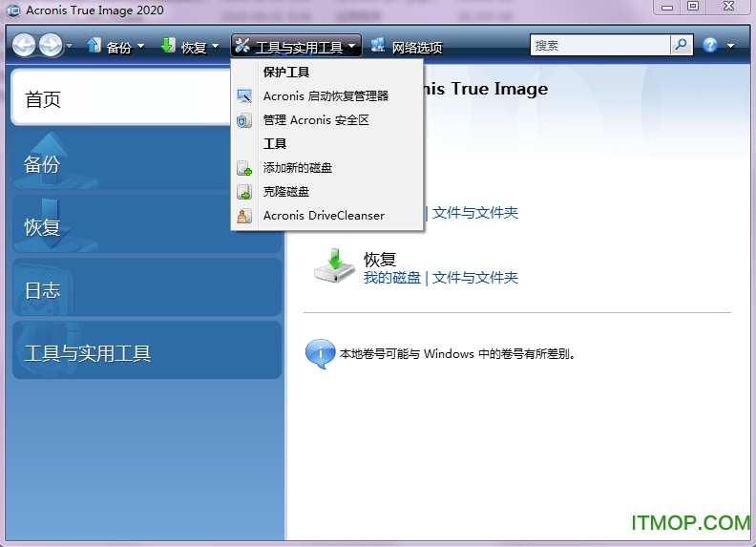Go back with the left arrow button
This screenshot has height=547, width=756.
[24, 46]
